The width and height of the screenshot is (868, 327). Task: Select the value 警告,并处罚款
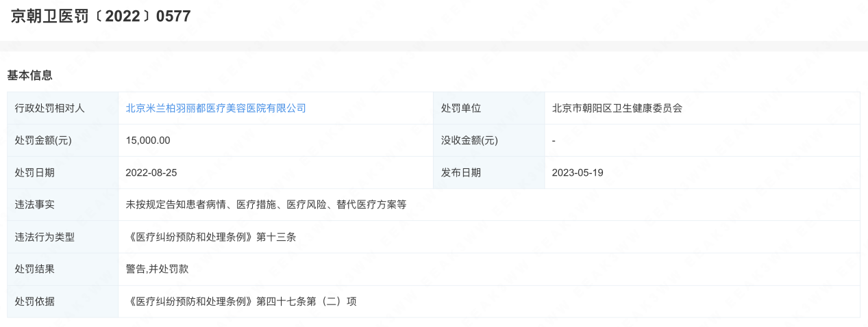pyautogui.click(x=157, y=269)
